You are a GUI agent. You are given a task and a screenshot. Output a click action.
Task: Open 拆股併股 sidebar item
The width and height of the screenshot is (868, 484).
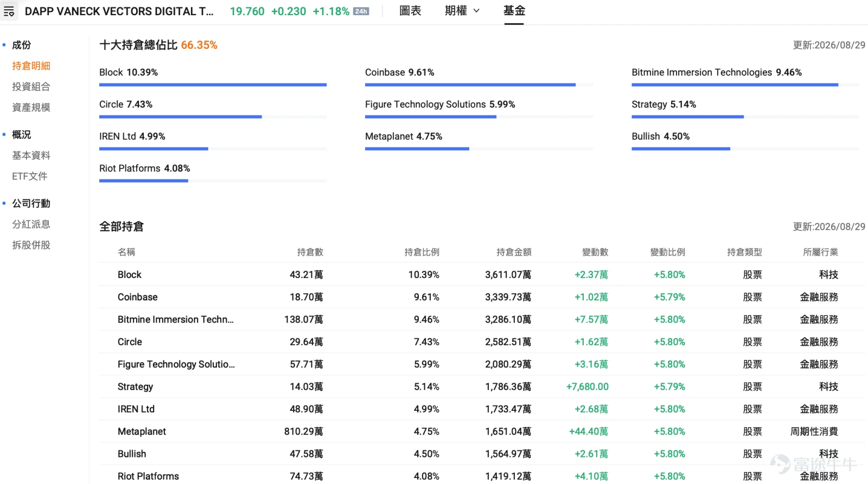pyautogui.click(x=31, y=245)
